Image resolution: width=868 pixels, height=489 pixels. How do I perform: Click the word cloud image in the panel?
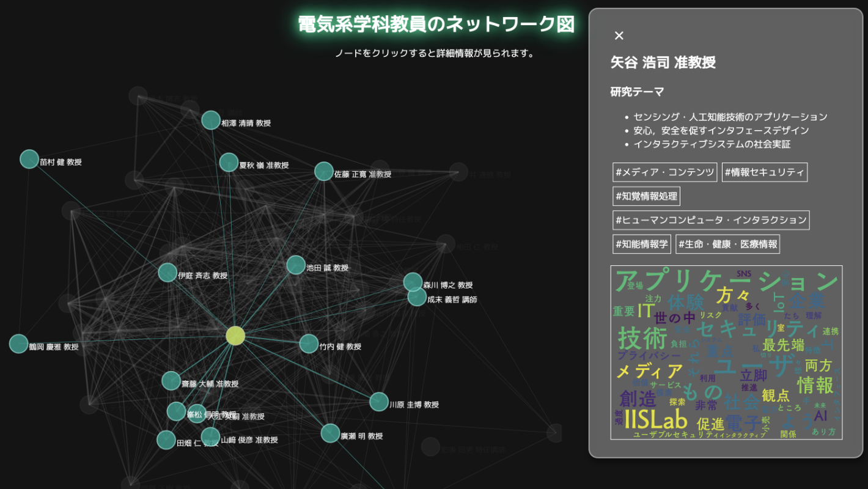[726, 352]
